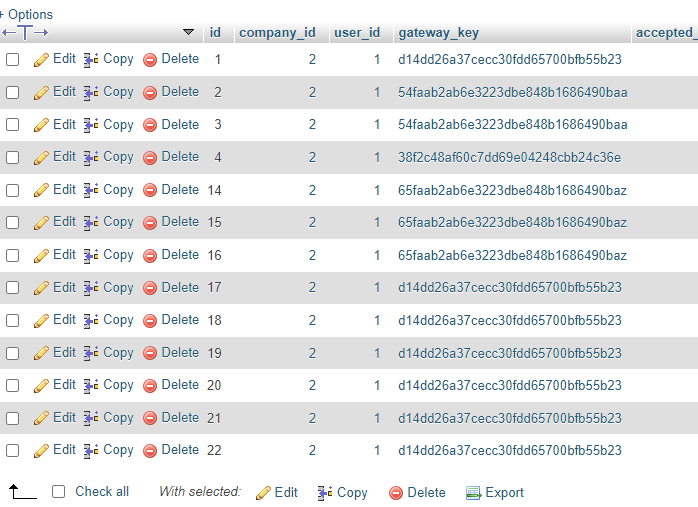Click the Delete link for row id 17
This screenshot has width=698, height=507.
pos(180,287)
